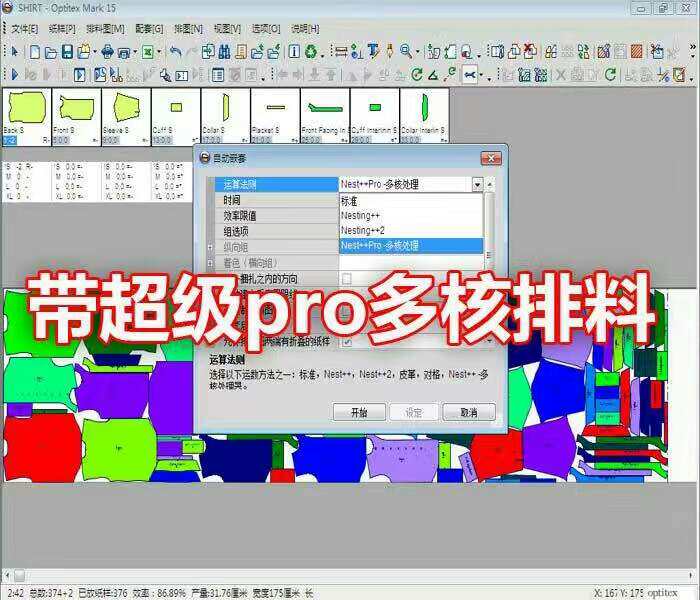Click the arrow pointer Select tool
The width and height of the screenshot is (700, 600).
(15, 52)
